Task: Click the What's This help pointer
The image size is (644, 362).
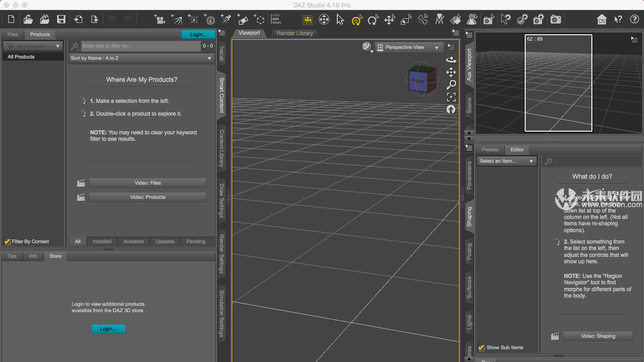Action: pyautogui.click(x=618, y=19)
